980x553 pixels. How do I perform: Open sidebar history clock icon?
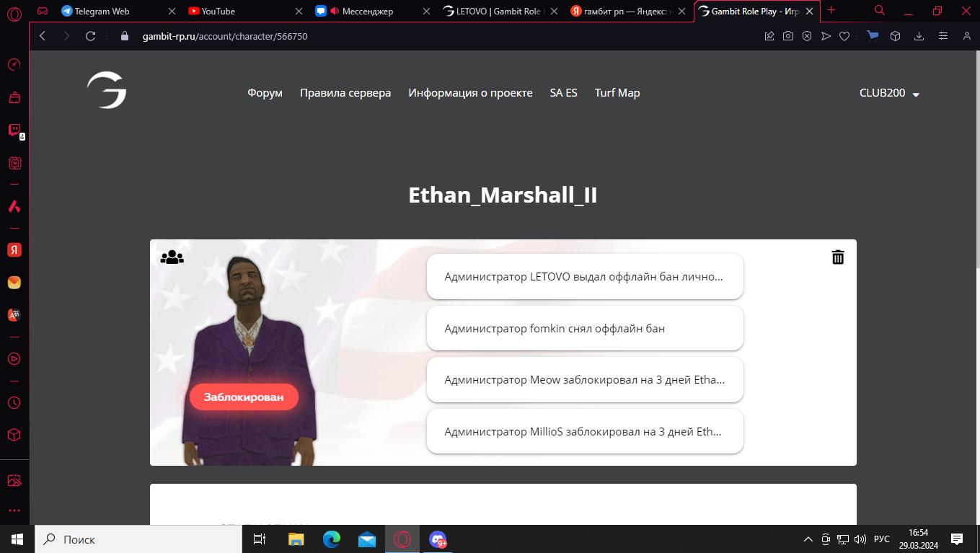(14, 402)
